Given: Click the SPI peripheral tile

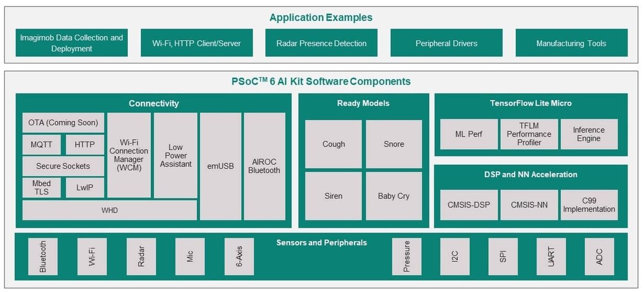Looking at the screenshot, I should click(x=503, y=257).
